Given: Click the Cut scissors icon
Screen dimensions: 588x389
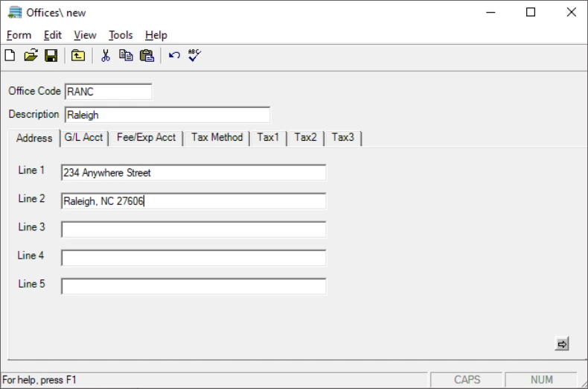Looking at the screenshot, I should click(106, 55).
